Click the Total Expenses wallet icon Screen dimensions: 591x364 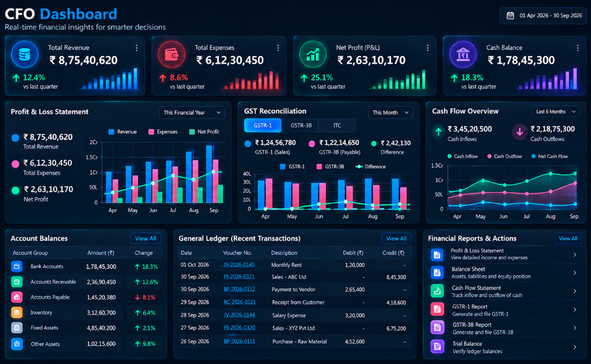pyautogui.click(x=171, y=55)
